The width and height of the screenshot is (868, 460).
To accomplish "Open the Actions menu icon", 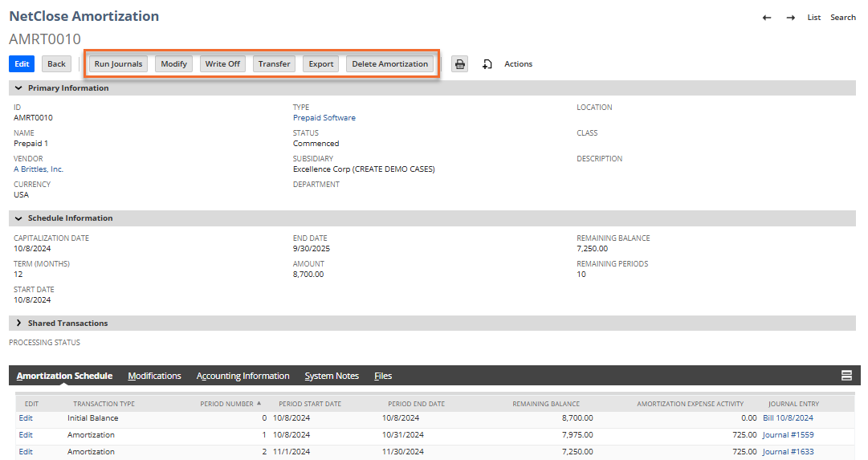I will 487,64.
